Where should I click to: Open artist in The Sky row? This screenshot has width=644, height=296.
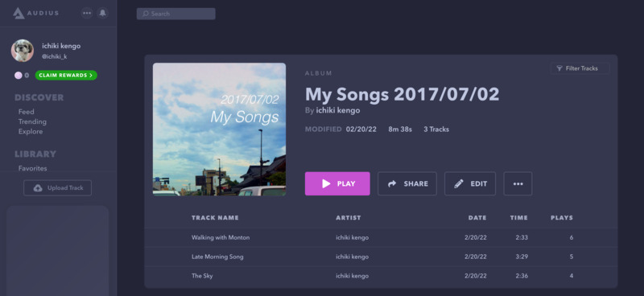tap(352, 276)
